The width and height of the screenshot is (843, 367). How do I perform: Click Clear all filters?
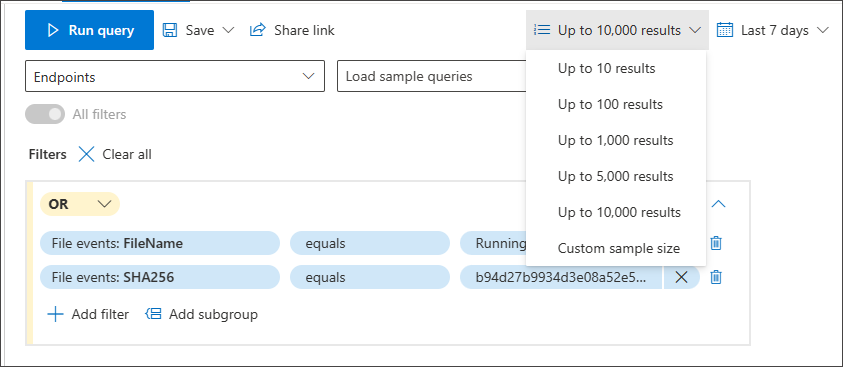tap(115, 155)
